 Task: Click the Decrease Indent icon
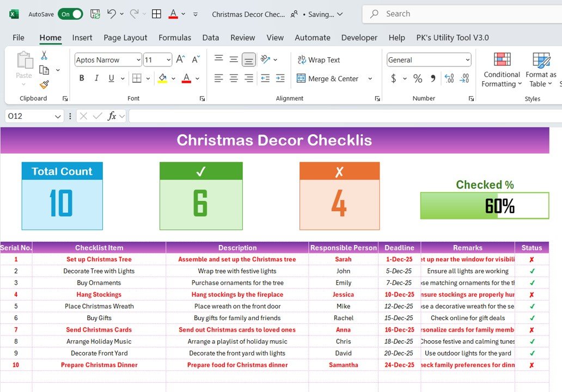265,78
